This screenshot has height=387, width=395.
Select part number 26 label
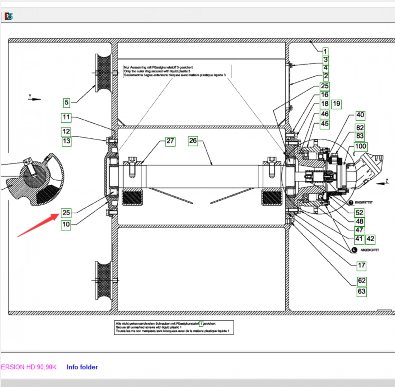pos(193,141)
